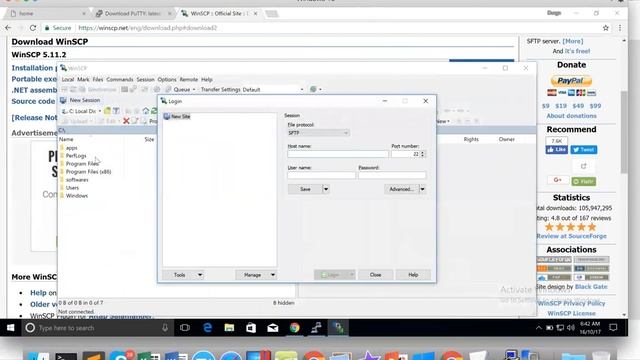Viewport: 640px width, 360px height.
Task: Open the Commands menu in WinSCP
Action: (x=120, y=80)
